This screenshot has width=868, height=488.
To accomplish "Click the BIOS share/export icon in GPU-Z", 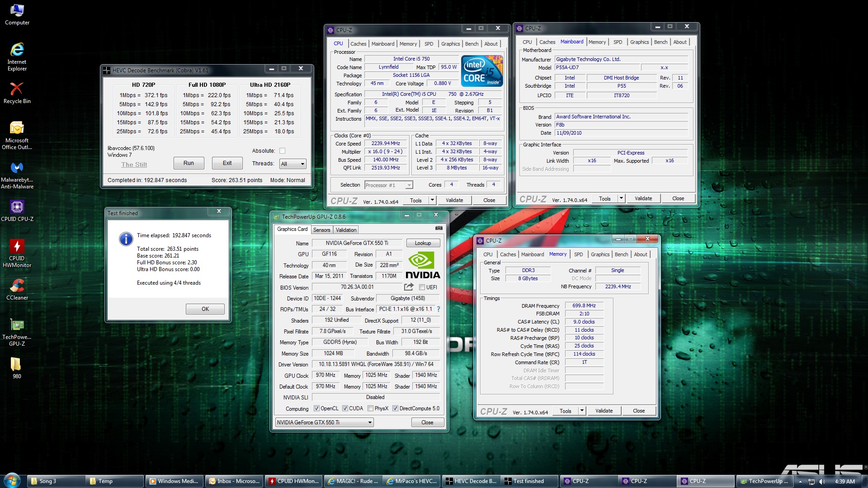I will [x=409, y=287].
